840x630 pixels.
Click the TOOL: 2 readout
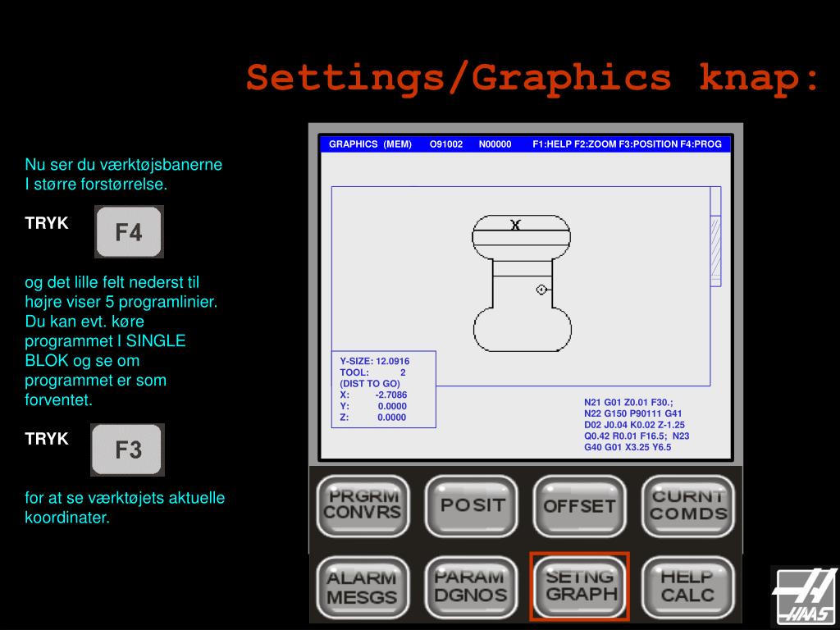tap(373, 372)
